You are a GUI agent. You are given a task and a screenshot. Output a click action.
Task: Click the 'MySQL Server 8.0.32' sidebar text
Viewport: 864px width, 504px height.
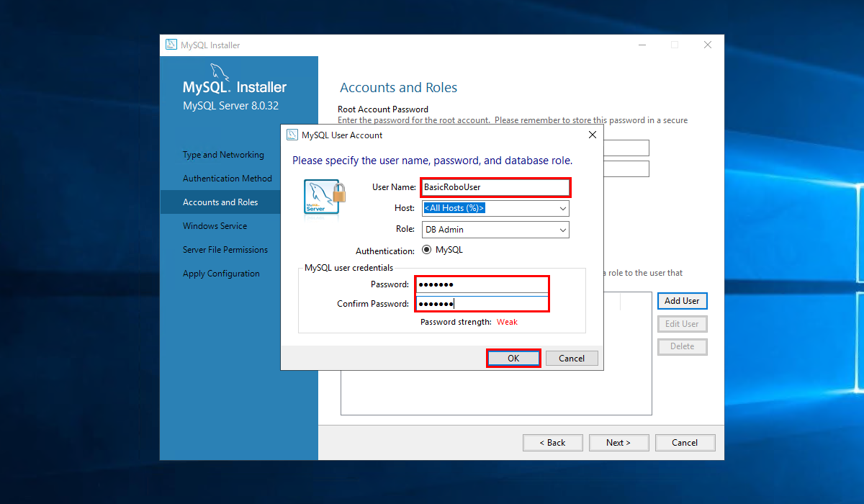click(230, 106)
